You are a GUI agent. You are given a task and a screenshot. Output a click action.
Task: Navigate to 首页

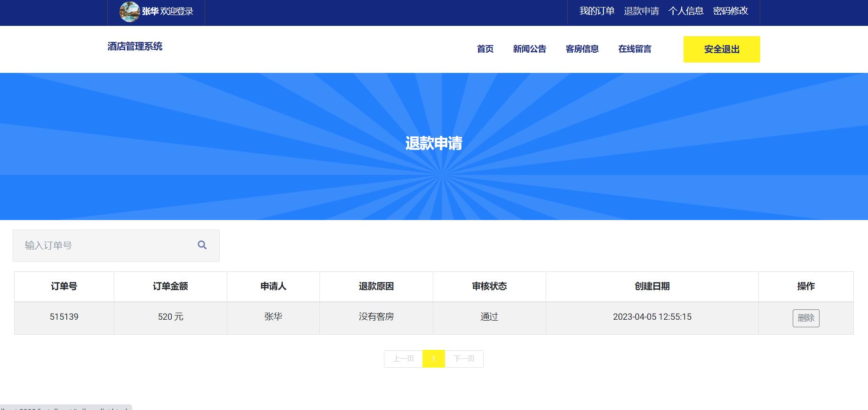485,49
